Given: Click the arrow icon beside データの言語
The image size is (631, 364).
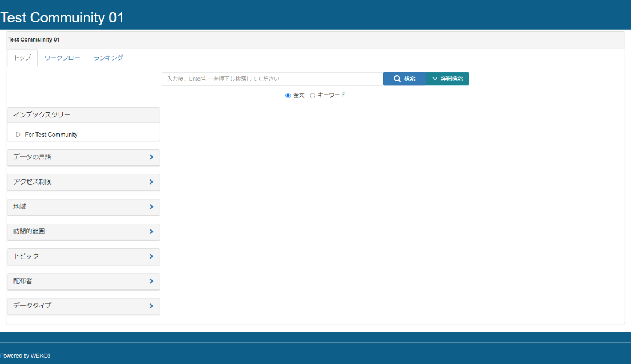Looking at the screenshot, I should (151, 157).
